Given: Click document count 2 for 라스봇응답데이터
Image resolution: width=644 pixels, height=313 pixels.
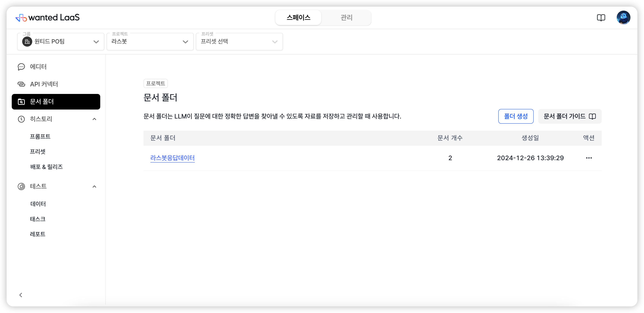Looking at the screenshot, I should (450, 158).
